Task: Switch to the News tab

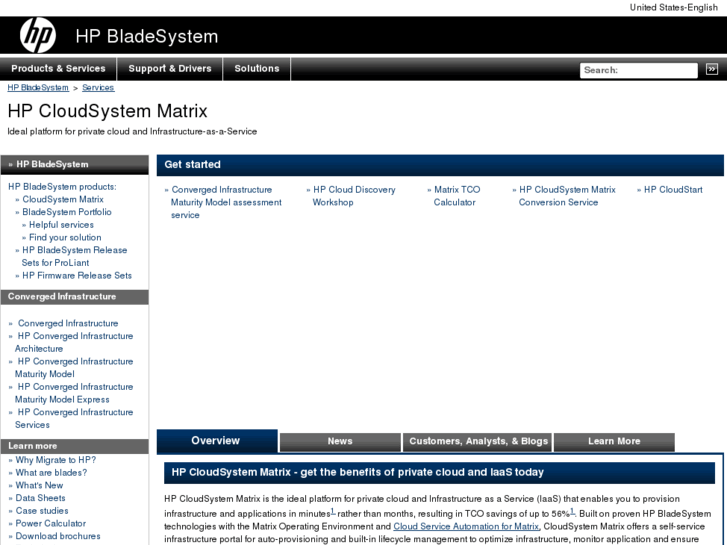Action: click(340, 442)
